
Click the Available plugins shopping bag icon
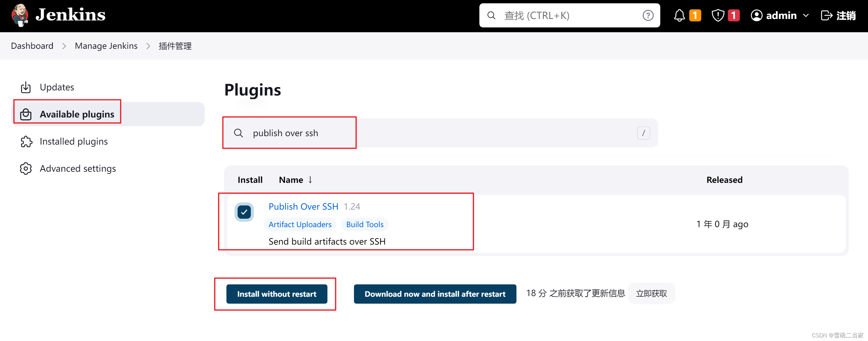point(26,114)
